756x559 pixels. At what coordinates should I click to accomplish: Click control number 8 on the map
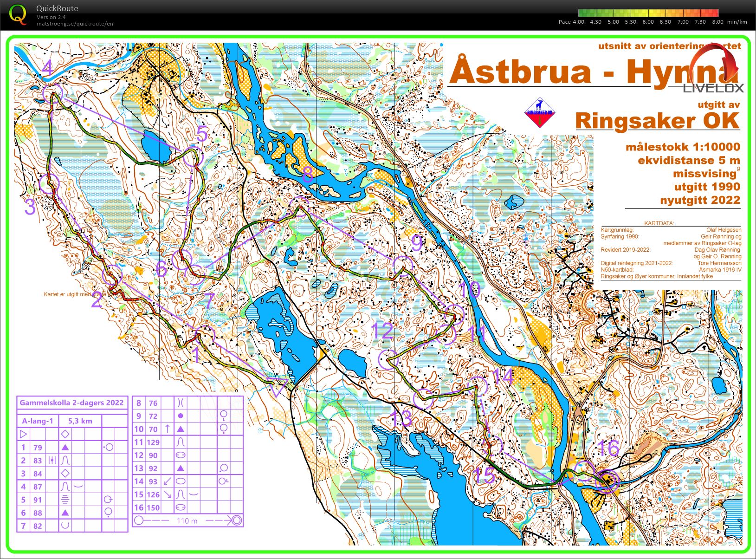tap(307, 175)
